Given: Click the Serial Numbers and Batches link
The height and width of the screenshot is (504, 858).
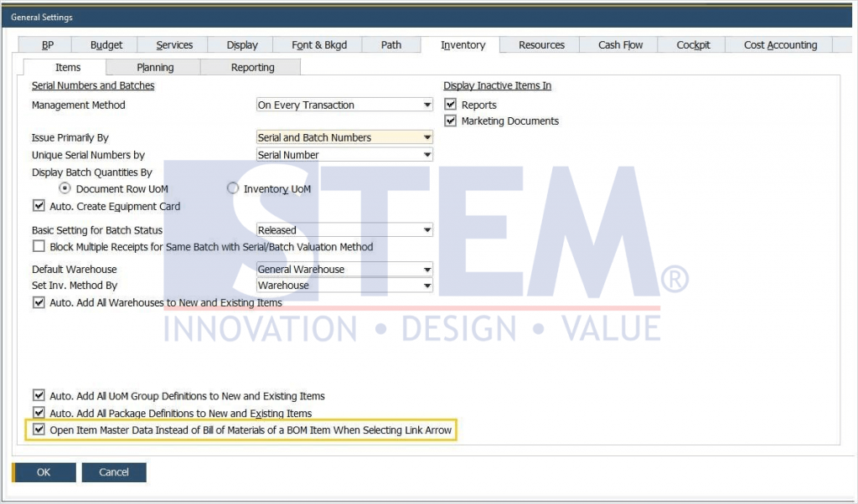Looking at the screenshot, I should 92,85.
